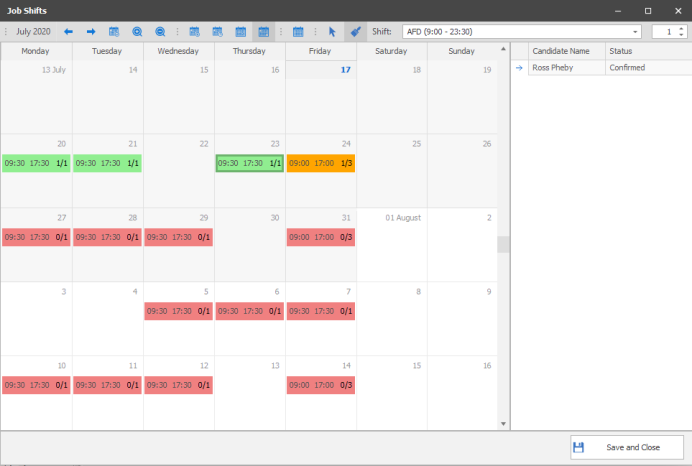Click the magnifier zoom in icon
Viewport: 692px width, 466px height.
(138, 32)
